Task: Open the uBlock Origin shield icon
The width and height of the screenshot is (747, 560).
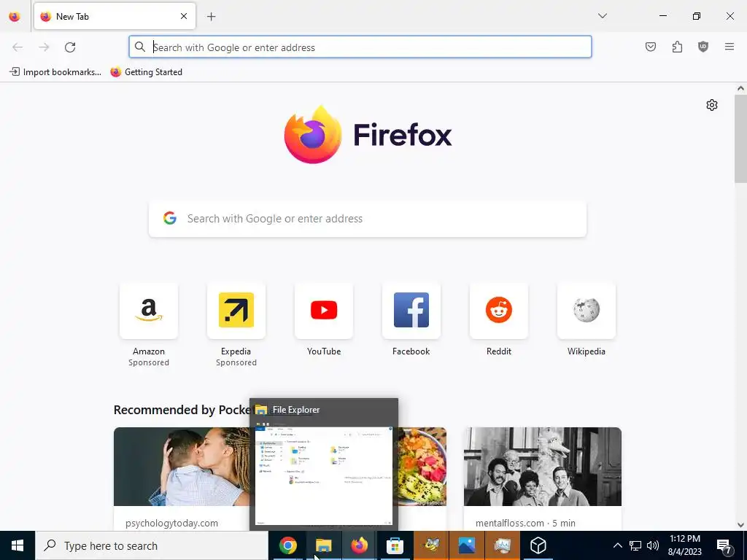Action: [x=703, y=47]
